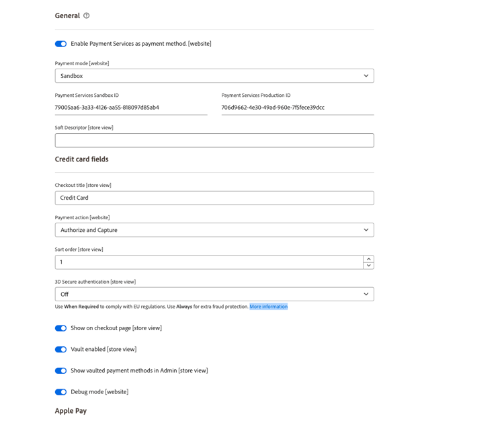The image size is (504, 423).
Task: Open the More information link
Action: [x=268, y=307]
